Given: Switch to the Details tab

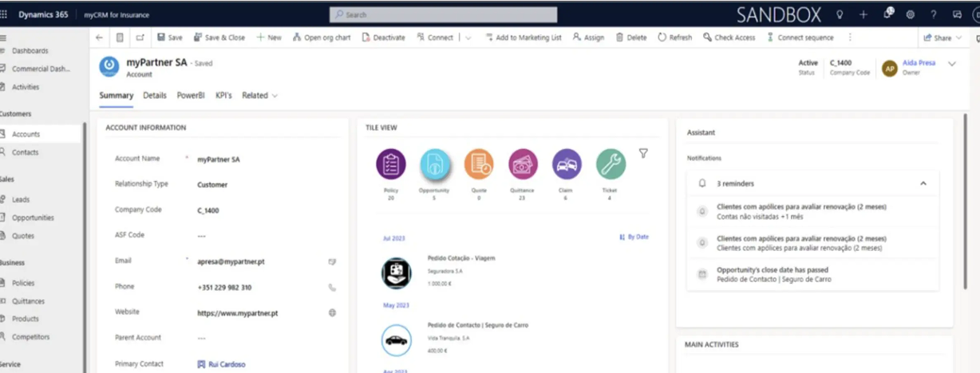Looking at the screenshot, I should [x=155, y=96].
